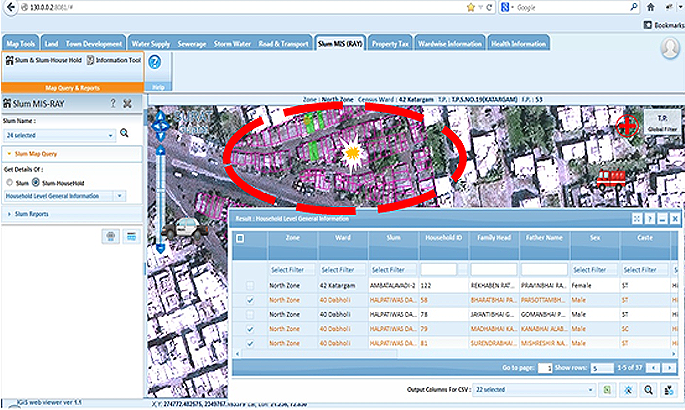685x410 pixels.
Task: Click the sun-shaped marker on map
Action: [352, 153]
